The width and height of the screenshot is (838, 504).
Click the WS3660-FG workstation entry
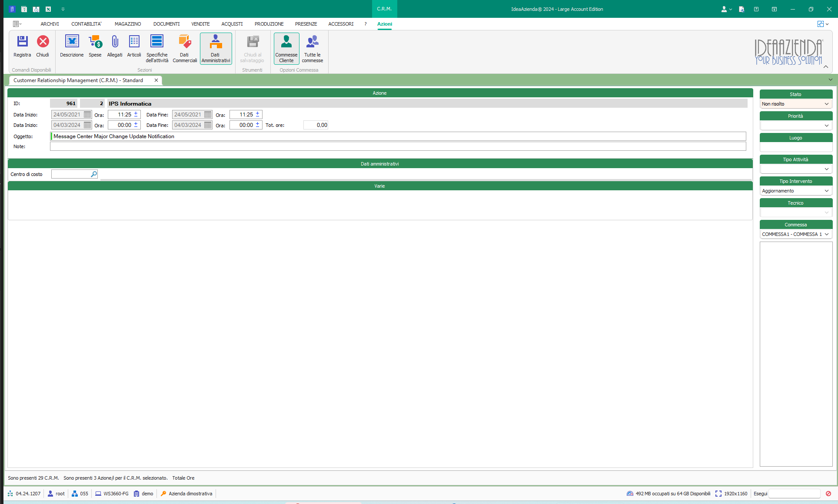point(112,494)
